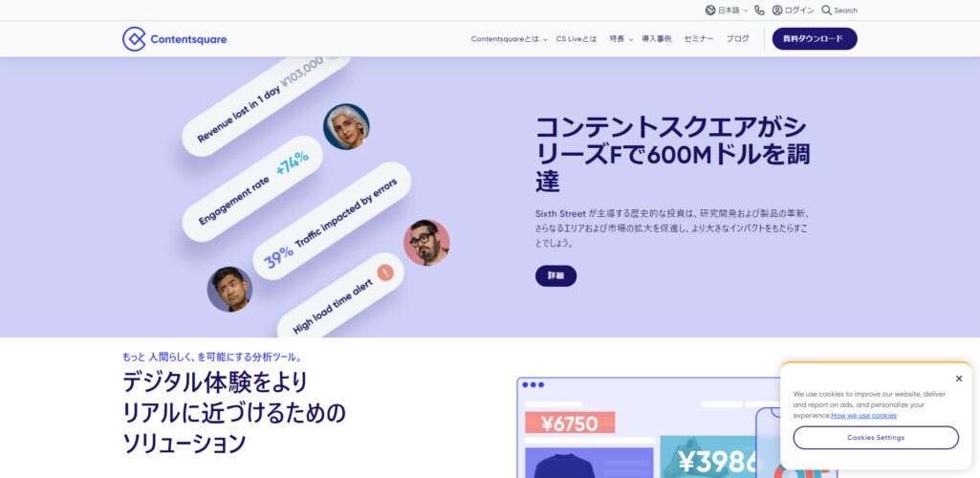This screenshot has width=980, height=478.
Task: Click the gray-haired woman avatar
Action: [x=346, y=126]
